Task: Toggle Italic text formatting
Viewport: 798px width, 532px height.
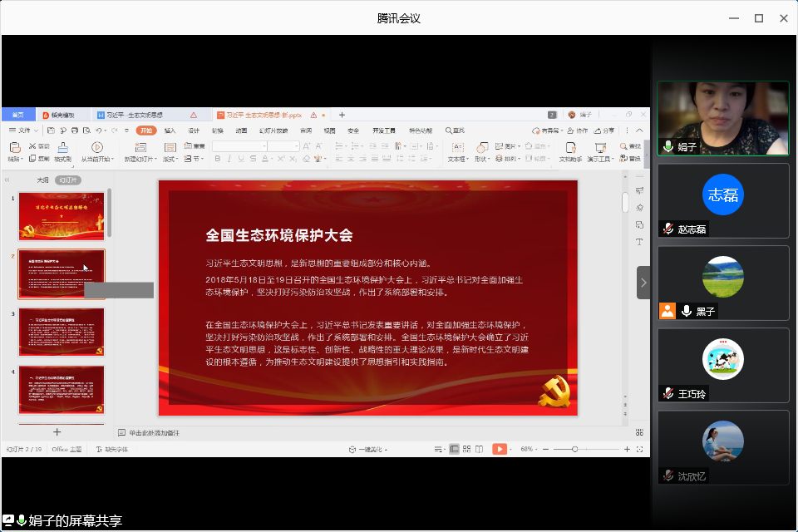Action: coord(227,158)
